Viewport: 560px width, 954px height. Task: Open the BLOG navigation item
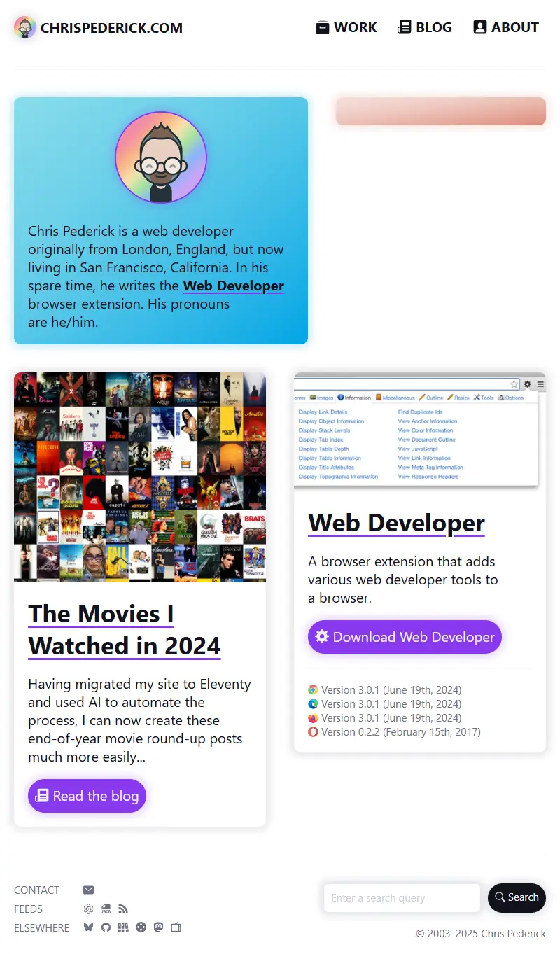click(x=425, y=27)
